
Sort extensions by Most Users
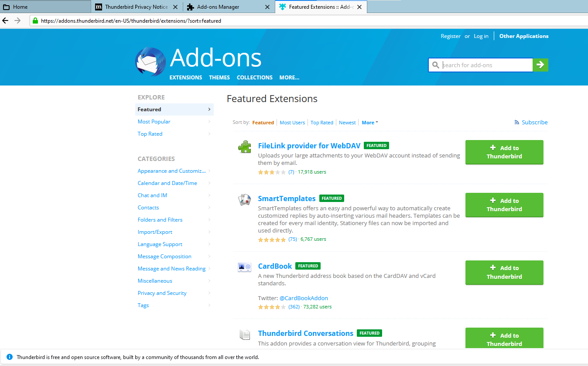point(292,123)
